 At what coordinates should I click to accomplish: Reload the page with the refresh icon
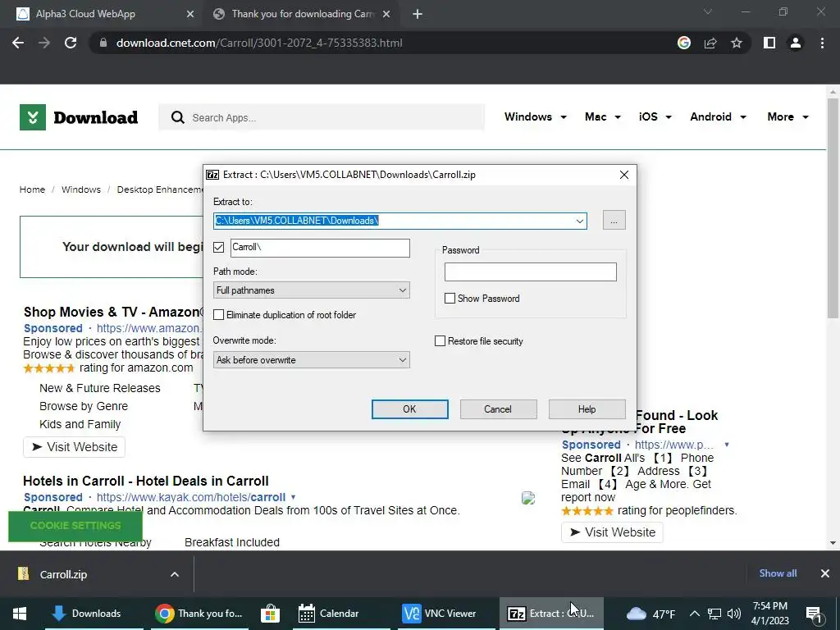[71, 43]
